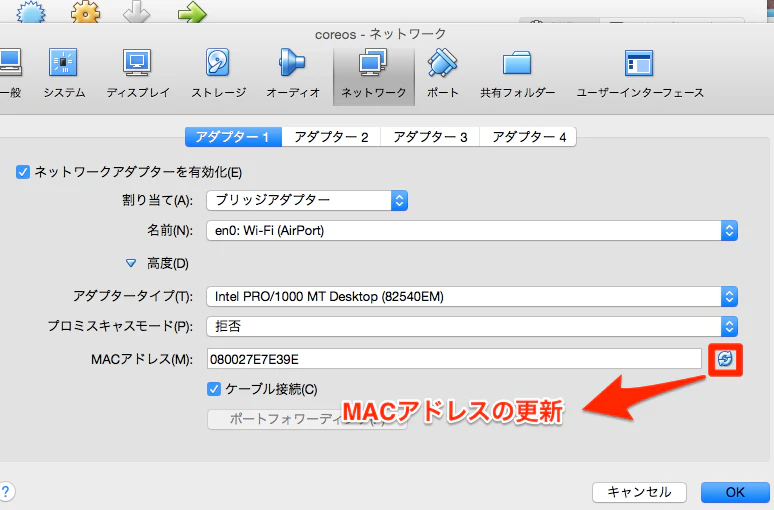
Task: Select the ネットワーク settings section
Action: [374, 76]
